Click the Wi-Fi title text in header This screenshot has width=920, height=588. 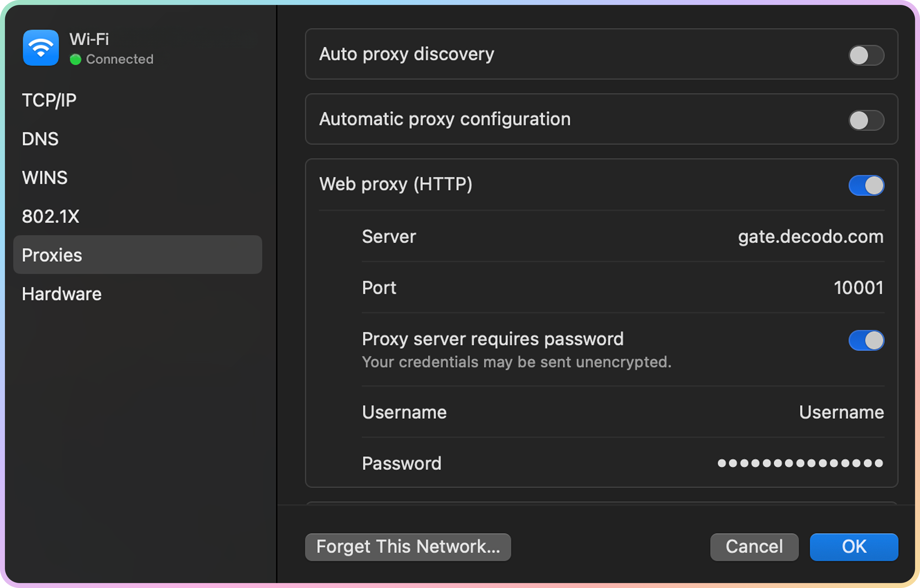coord(89,39)
